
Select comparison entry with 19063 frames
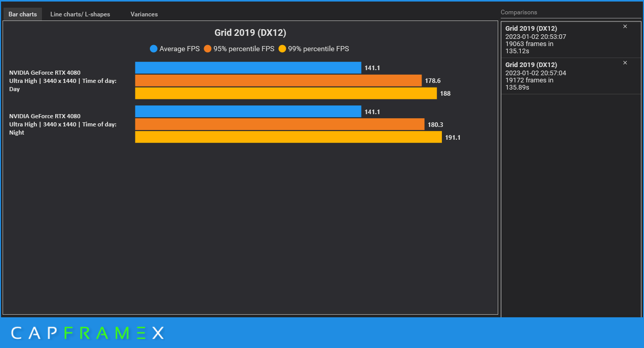(571, 40)
